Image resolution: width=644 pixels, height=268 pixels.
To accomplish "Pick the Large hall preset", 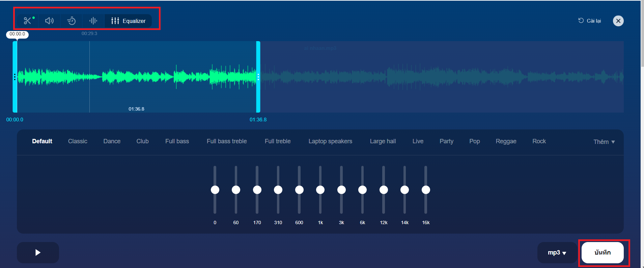I will click(x=383, y=141).
